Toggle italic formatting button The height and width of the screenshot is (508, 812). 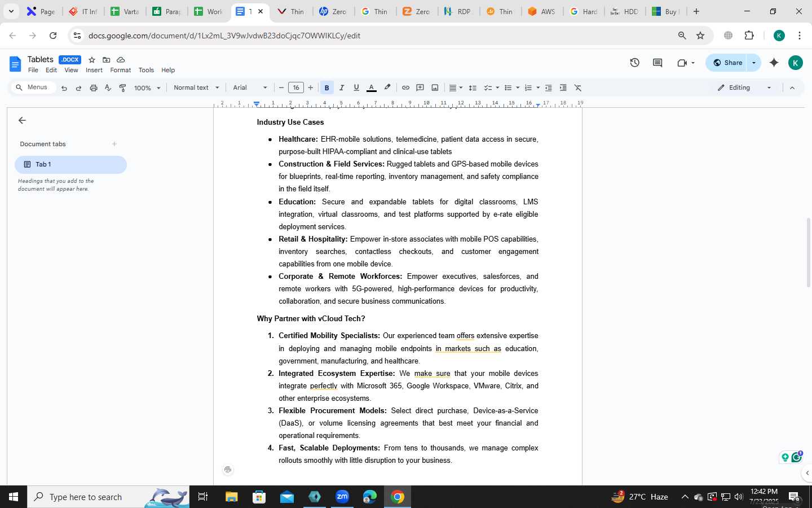341,88
